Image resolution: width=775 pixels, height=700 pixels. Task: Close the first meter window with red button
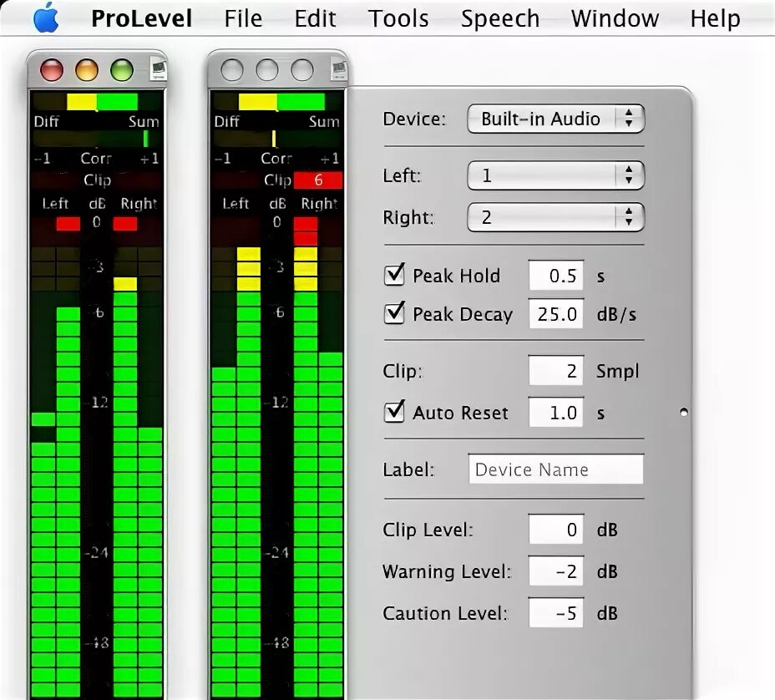[x=52, y=69]
